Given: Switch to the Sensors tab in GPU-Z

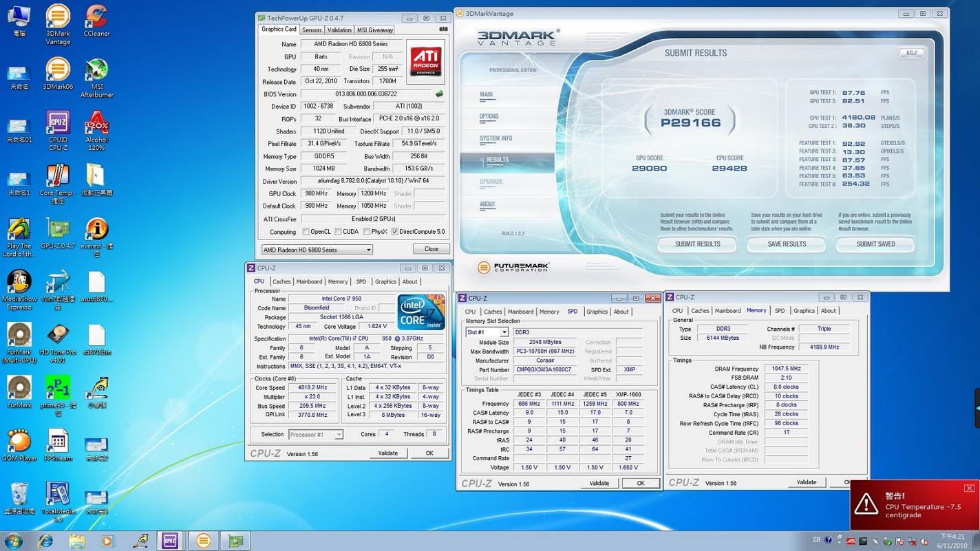Looking at the screenshot, I should pos(312,30).
